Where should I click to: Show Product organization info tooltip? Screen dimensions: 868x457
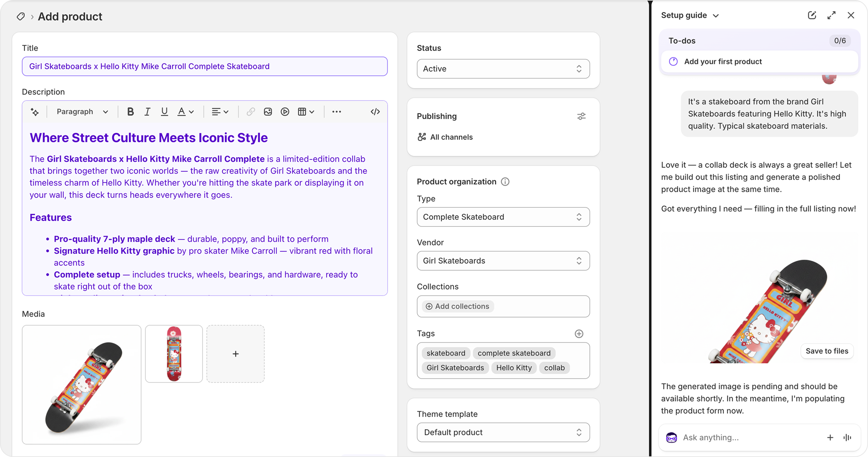pyautogui.click(x=505, y=181)
